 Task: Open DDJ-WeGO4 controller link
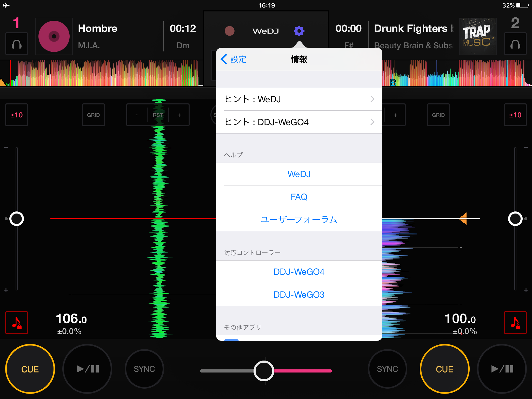point(299,272)
